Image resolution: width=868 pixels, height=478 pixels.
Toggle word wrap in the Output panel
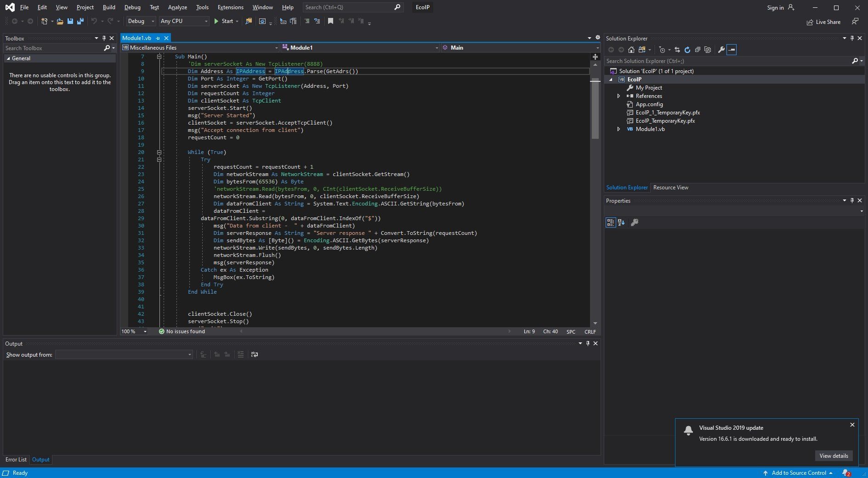[x=254, y=354]
